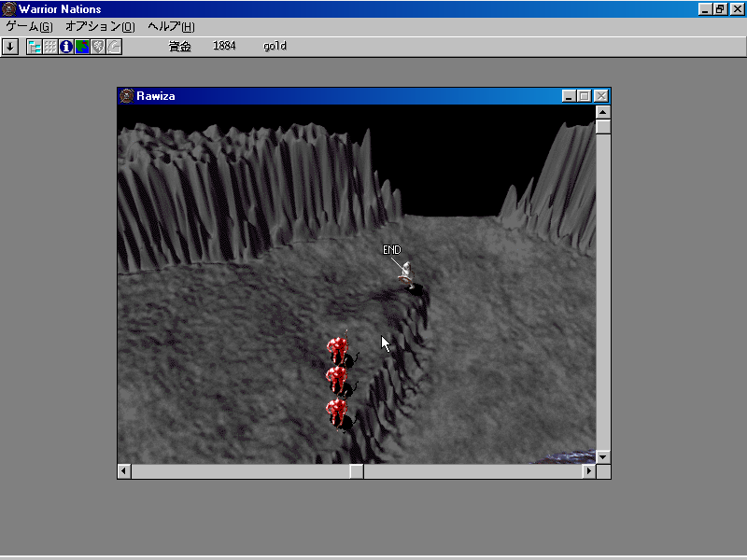Select the white knight unit labeled END
Image resolution: width=747 pixels, height=560 pixels.
point(407,274)
